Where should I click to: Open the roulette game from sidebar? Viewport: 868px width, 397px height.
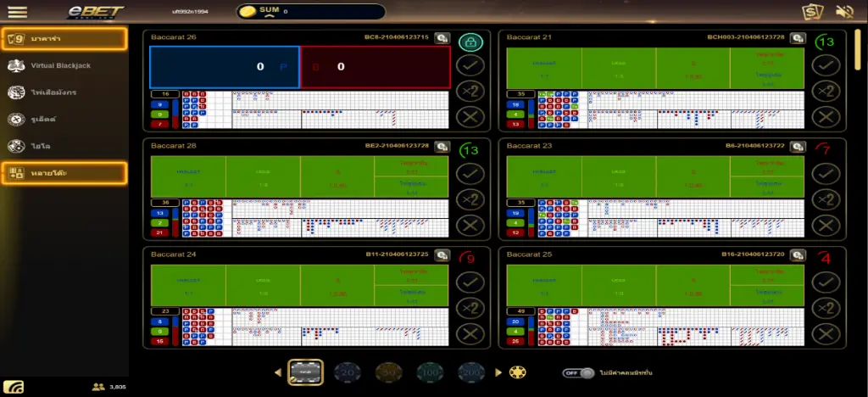coord(42,120)
